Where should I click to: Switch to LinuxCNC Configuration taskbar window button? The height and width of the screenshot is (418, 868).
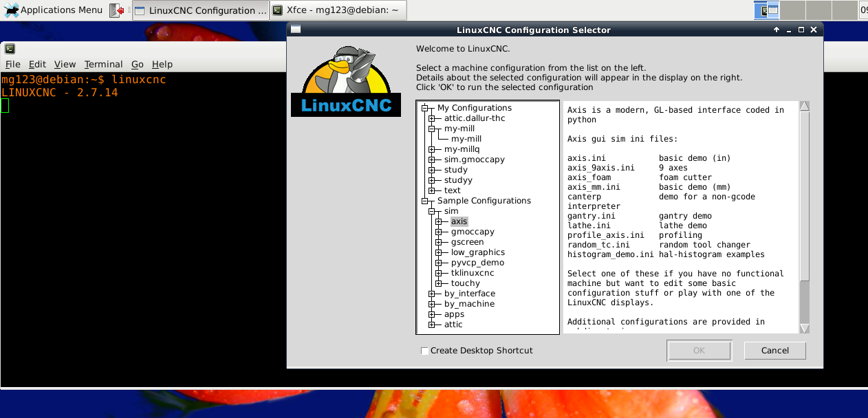(x=199, y=10)
